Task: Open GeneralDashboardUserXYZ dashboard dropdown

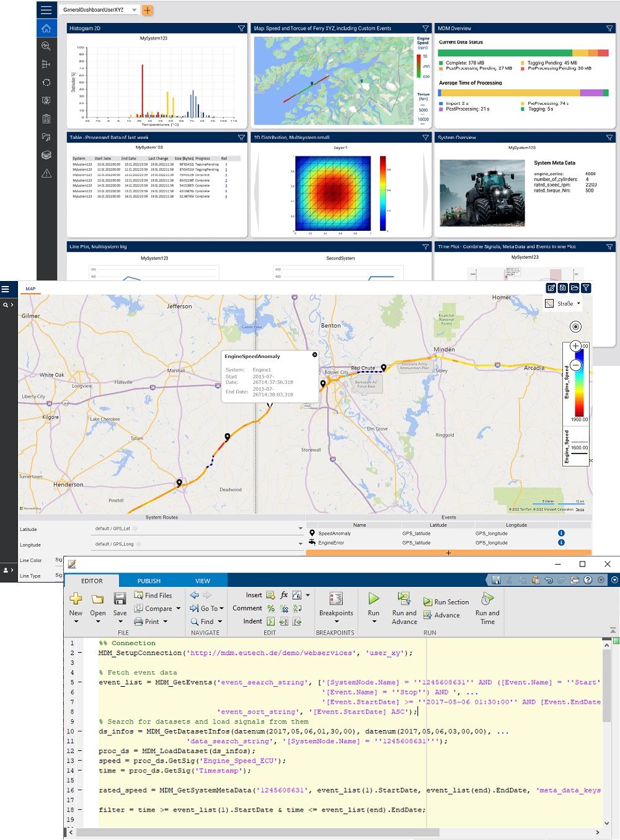Action: (135, 10)
